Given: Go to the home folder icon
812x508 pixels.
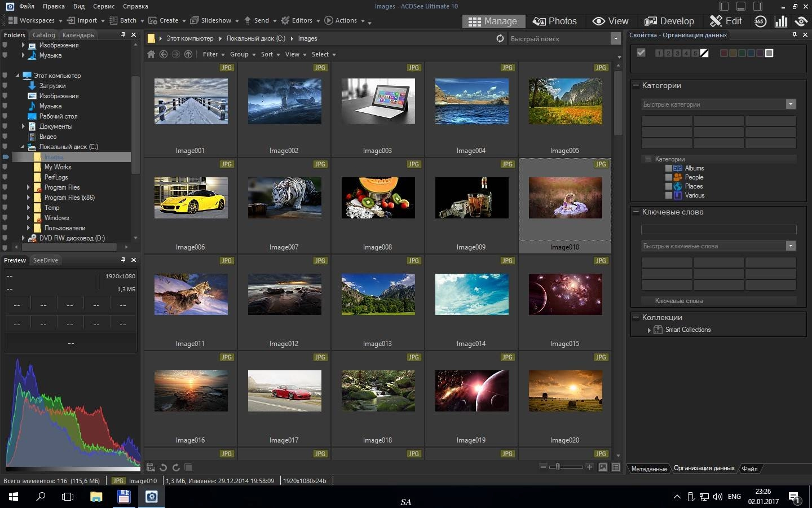Looking at the screenshot, I should (x=151, y=54).
